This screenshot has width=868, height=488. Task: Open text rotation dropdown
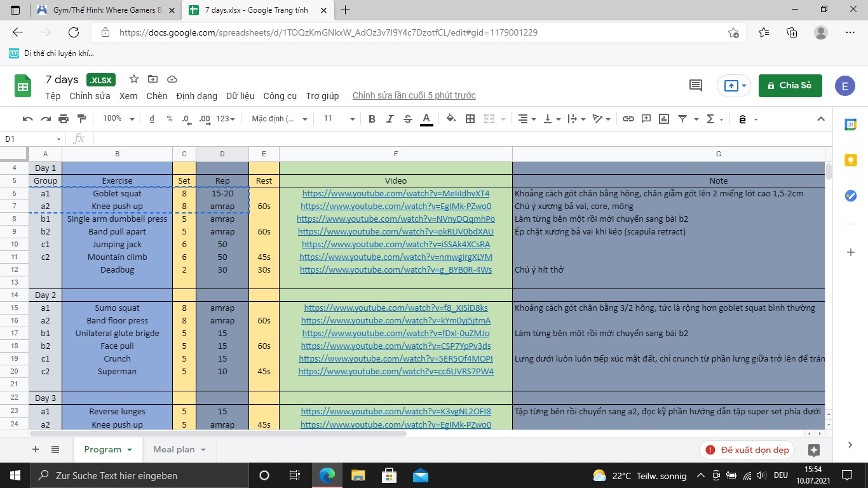[x=601, y=119]
